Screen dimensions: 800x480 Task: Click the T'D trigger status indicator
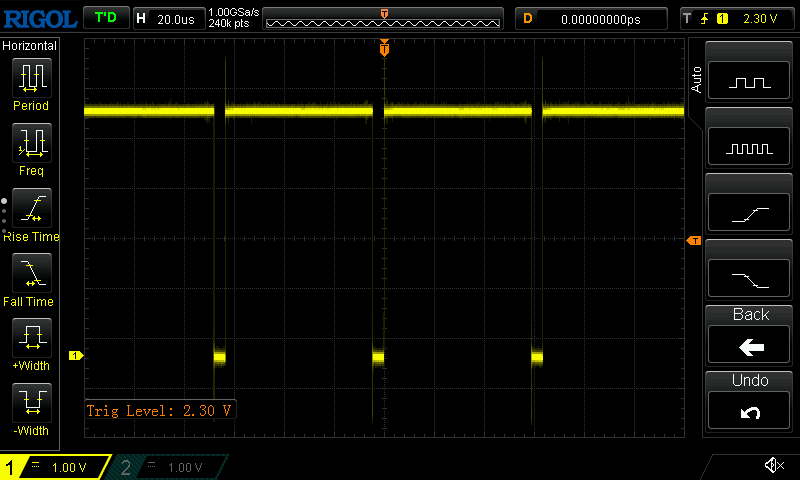click(104, 18)
